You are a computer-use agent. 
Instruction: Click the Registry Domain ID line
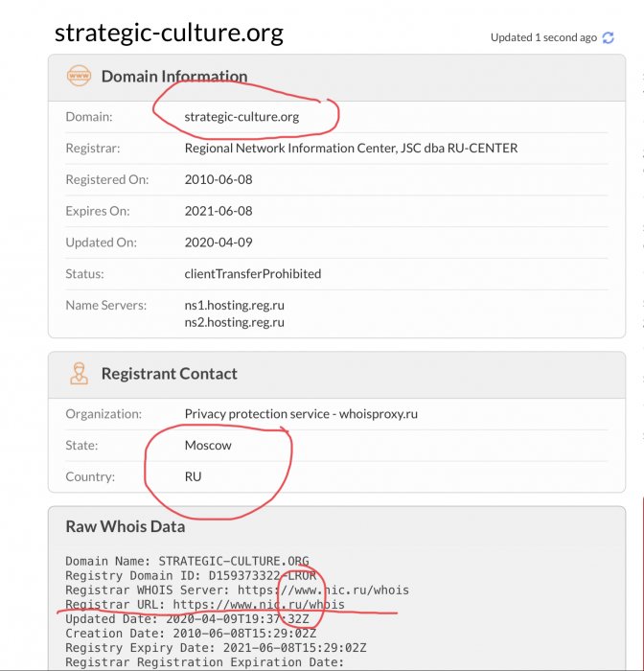pos(191,575)
